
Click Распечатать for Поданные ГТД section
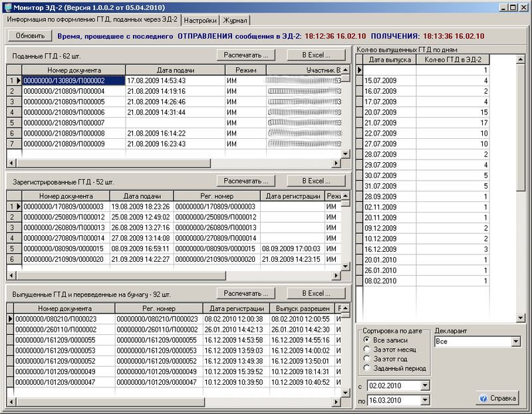pos(245,54)
